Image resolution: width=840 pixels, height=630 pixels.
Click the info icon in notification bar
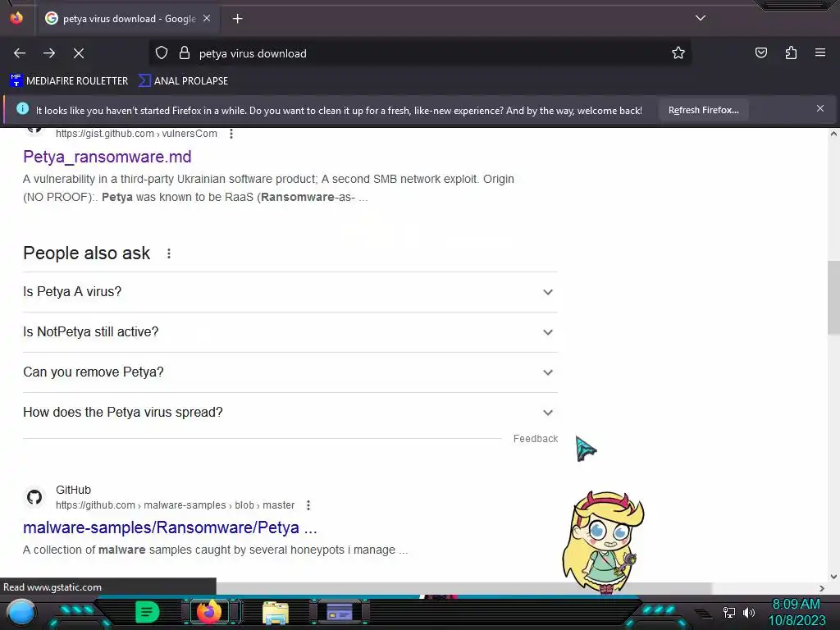[x=22, y=108]
